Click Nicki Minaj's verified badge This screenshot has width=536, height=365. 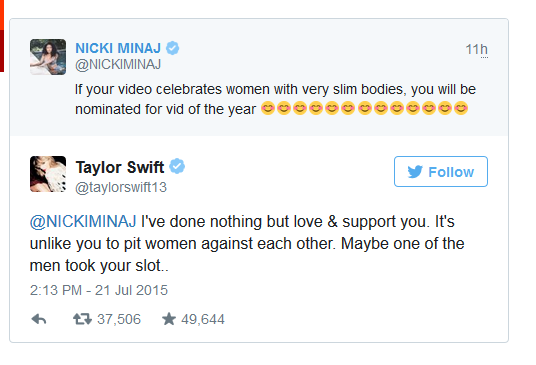(173, 48)
